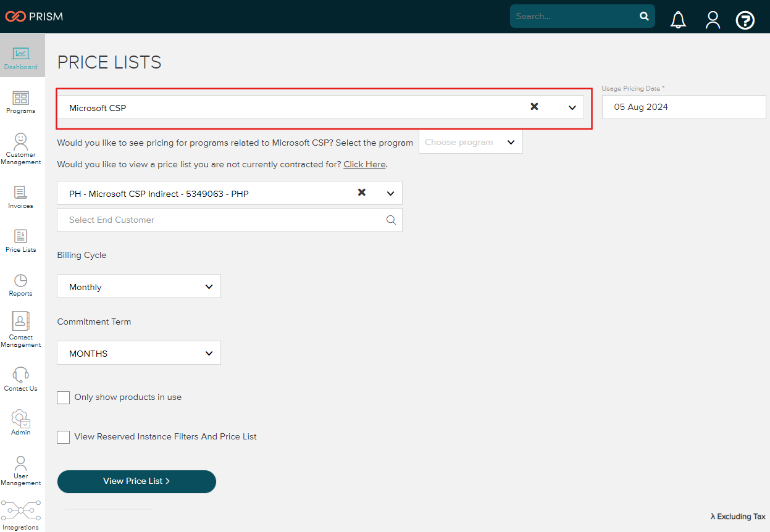Click the Usage Pricing Date field
Viewport: 770px width, 532px height.
click(x=684, y=107)
